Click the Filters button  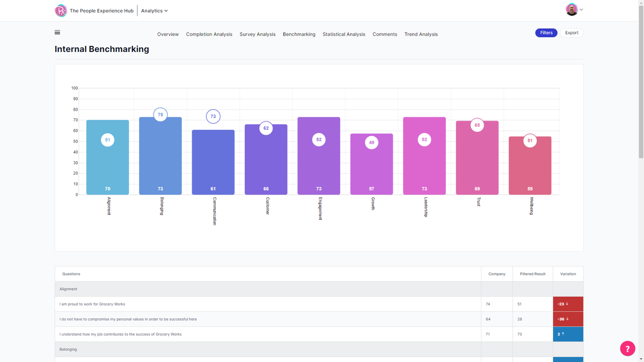(546, 32)
